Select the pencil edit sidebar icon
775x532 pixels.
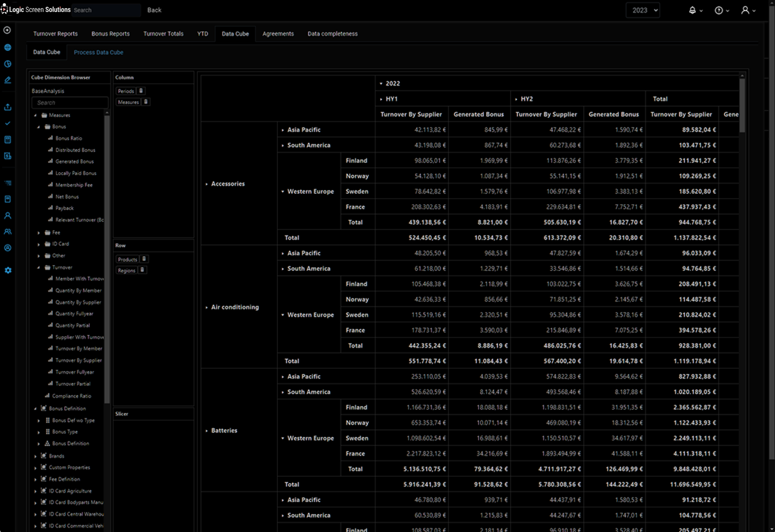(x=7, y=80)
